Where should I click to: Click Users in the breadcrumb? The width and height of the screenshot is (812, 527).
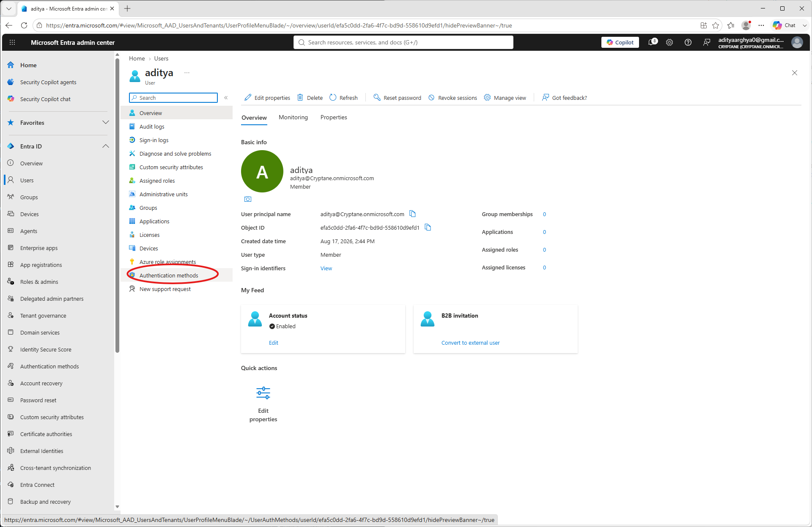(161, 58)
